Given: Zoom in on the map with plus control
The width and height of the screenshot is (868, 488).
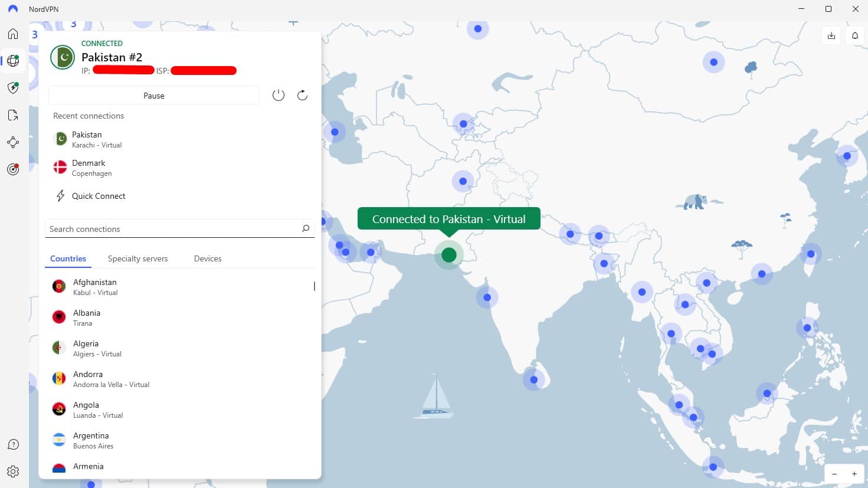Looking at the screenshot, I should pyautogui.click(x=853, y=474).
